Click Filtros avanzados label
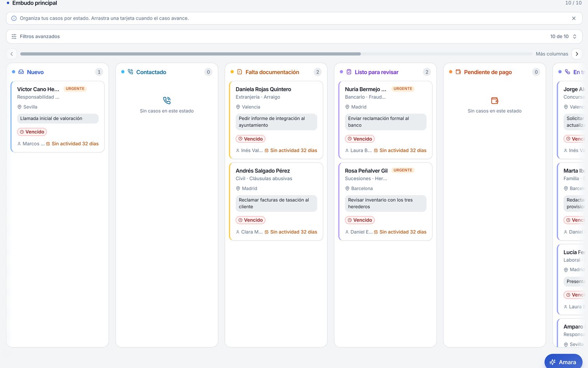This screenshot has height=368, width=588. [40, 37]
